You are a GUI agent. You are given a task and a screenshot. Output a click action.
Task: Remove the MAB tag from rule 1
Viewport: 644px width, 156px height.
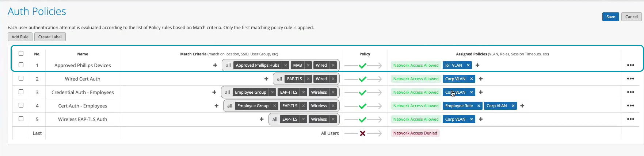[308, 66]
